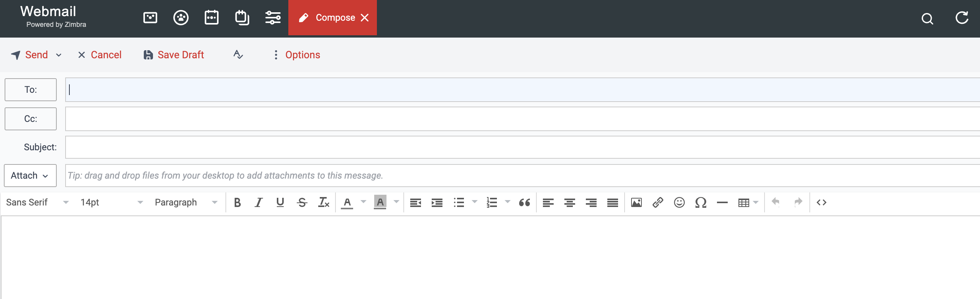The height and width of the screenshot is (299, 980).
Task: Open the emoticons picker
Action: click(x=679, y=202)
